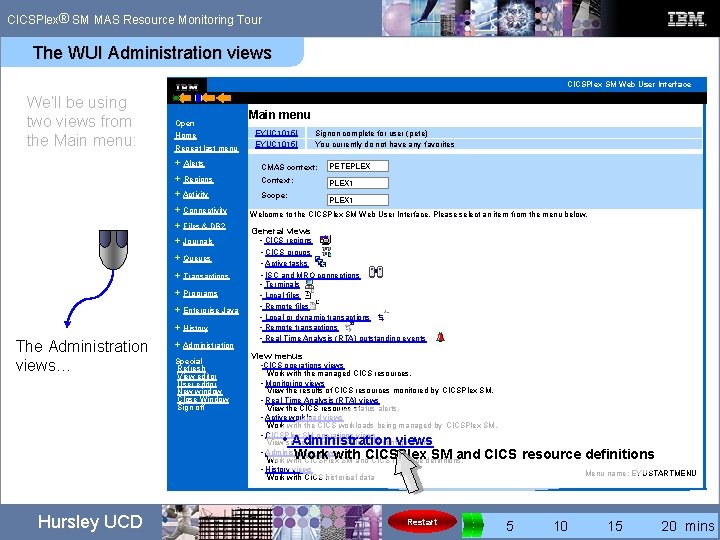This screenshot has height=540, width=720.
Task: Click the Remote transactions icon
Action: [x=349, y=327]
